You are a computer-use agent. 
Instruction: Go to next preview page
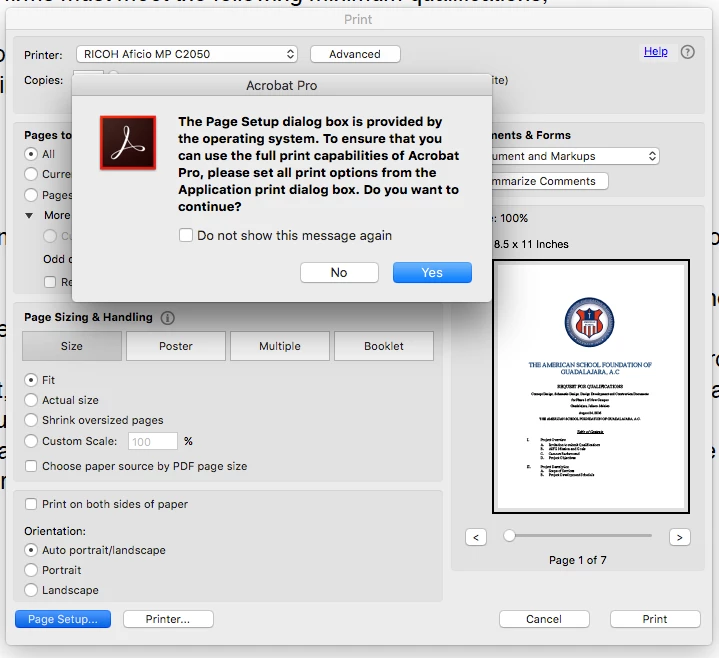[680, 537]
